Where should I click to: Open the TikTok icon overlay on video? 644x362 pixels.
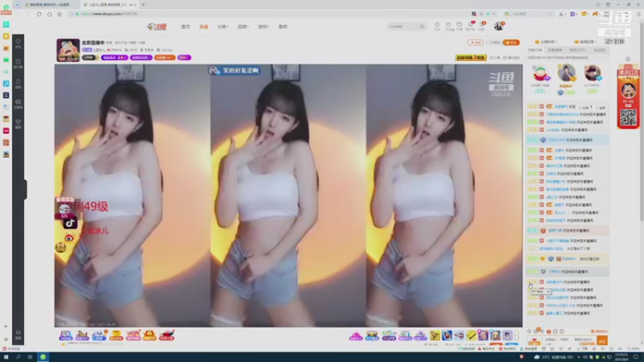(69, 223)
